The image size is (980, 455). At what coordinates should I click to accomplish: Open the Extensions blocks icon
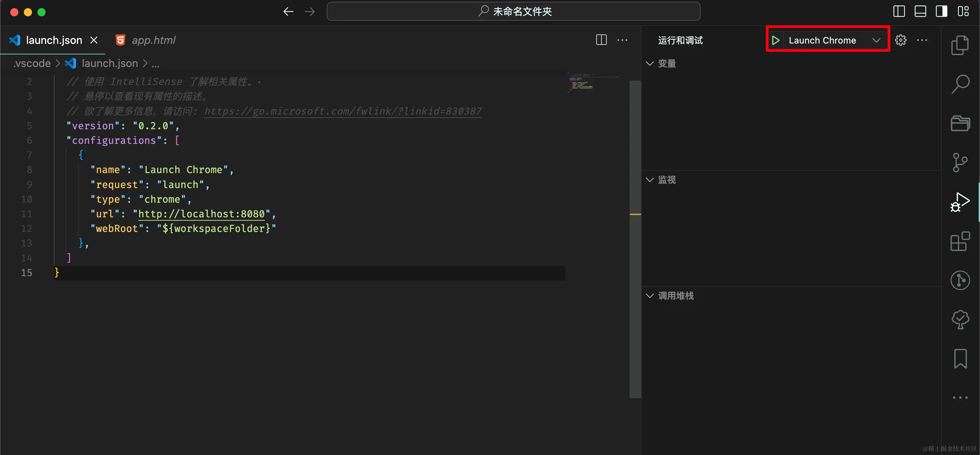(960, 241)
